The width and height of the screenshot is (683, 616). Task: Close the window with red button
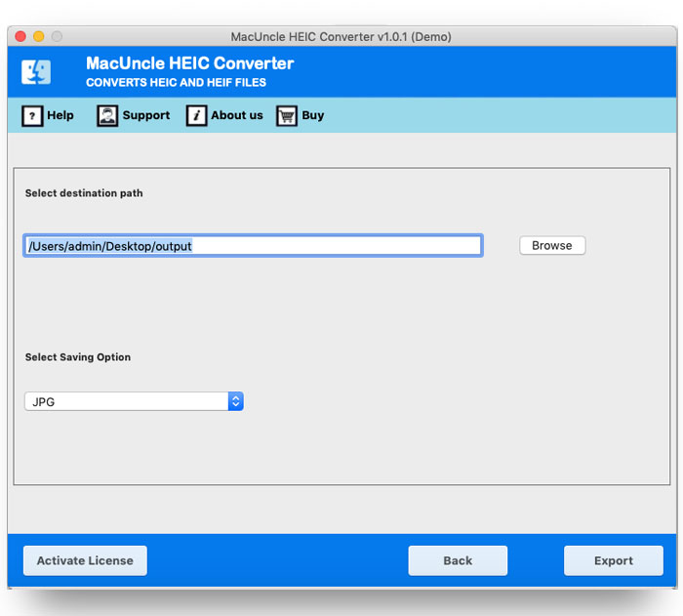(x=20, y=36)
